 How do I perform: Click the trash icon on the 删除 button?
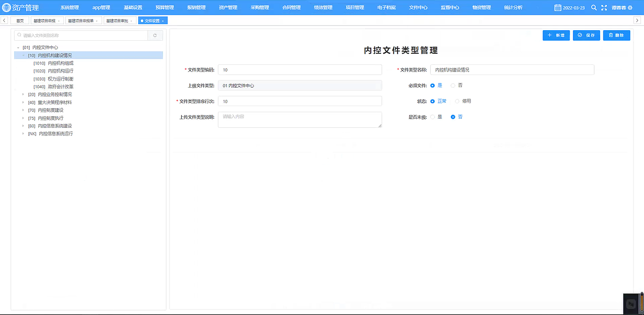(x=609, y=35)
